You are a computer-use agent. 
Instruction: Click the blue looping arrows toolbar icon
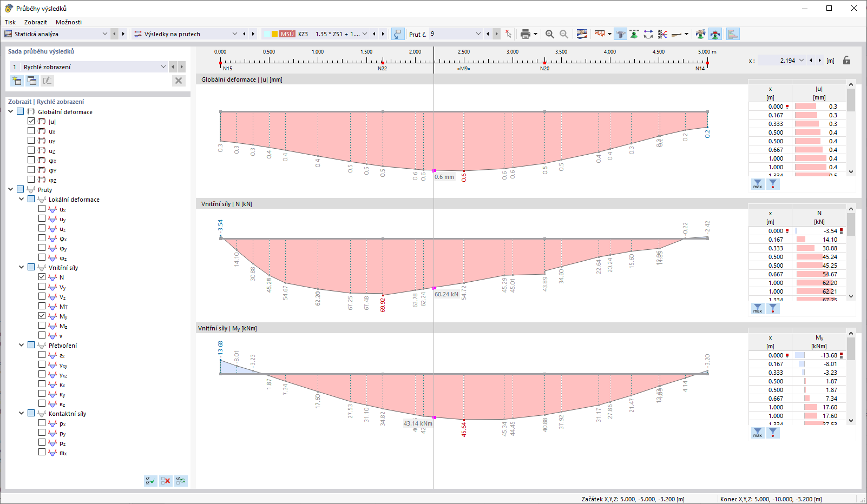pyautogui.click(x=648, y=34)
